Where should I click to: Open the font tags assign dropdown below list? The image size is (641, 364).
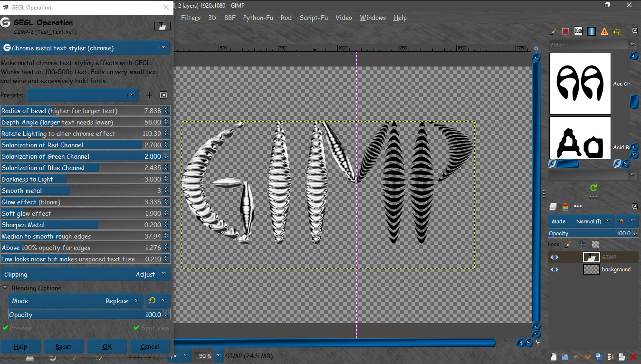(632, 175)
